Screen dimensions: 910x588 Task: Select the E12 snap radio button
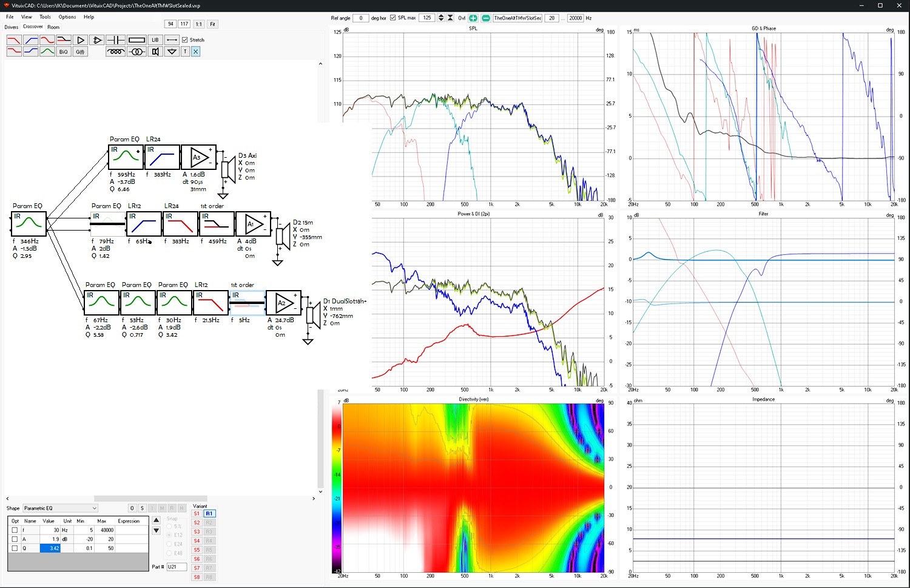pyautogui.click(x=169, y=535)
